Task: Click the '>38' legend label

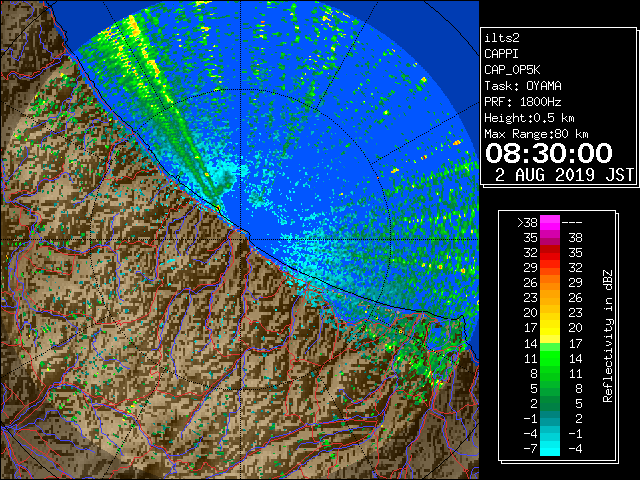Action: (527, 222)
